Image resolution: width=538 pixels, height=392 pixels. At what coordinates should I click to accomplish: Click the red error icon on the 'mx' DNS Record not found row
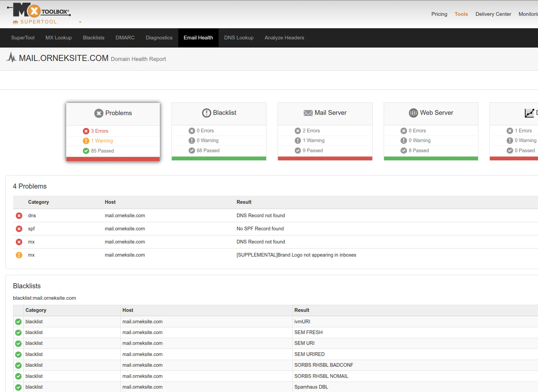[19, 242]
